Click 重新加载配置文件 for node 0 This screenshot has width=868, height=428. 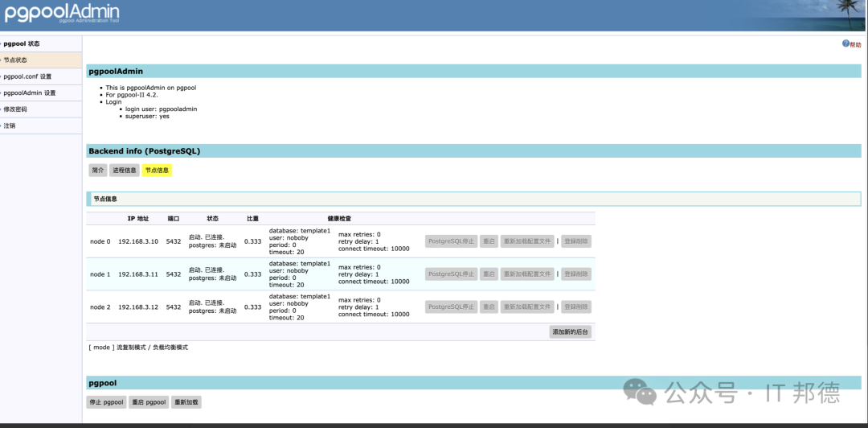[x=527, y=241]
